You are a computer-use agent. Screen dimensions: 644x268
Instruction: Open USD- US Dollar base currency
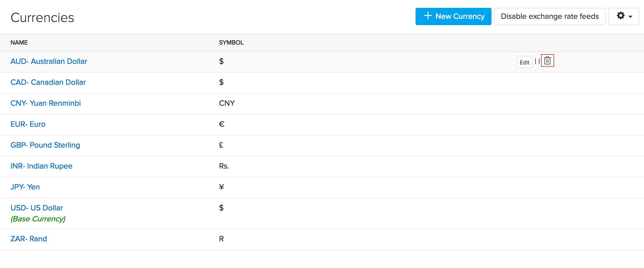[36, 208]
